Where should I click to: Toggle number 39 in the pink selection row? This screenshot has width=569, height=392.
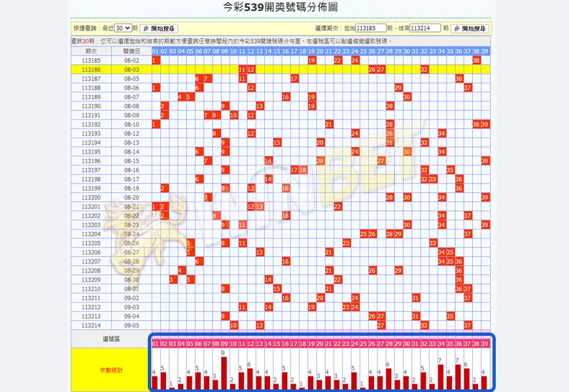pos(485,344)
